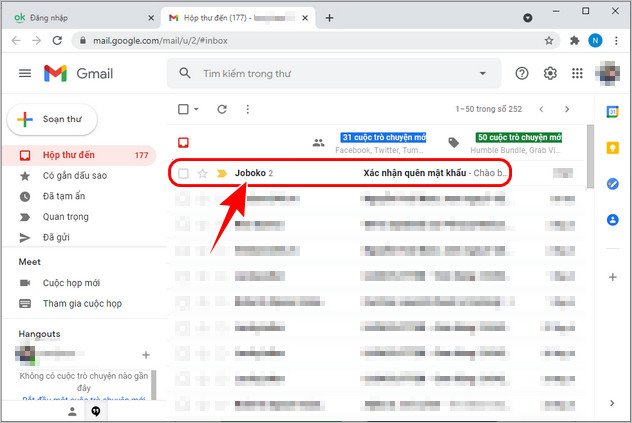Open Google Keep in side panel

[x=613, y=148]
